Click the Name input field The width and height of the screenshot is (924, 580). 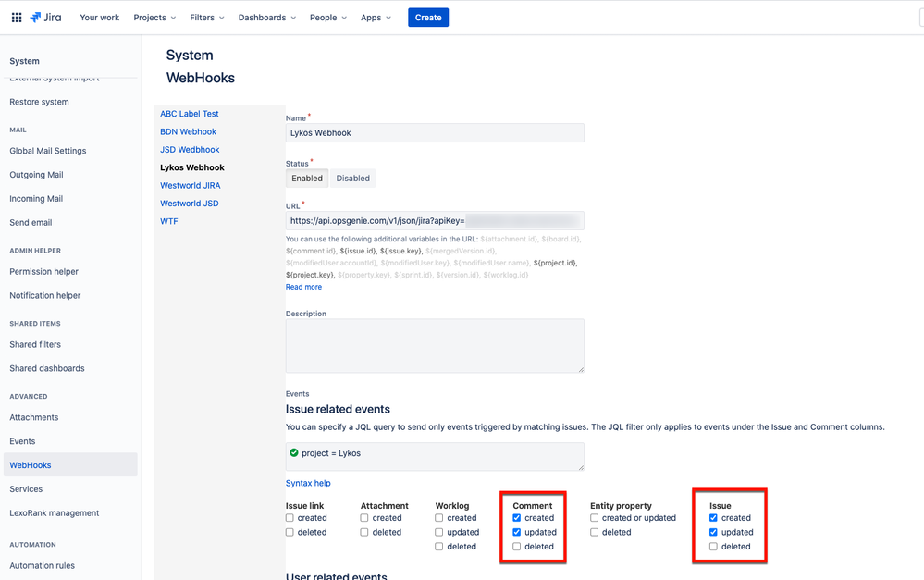(435, 132)
